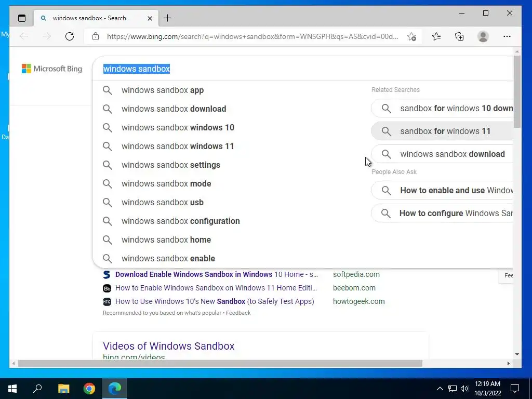Open howtogeek Windows 10's New Sandbox link

click(x=215, y=301)
